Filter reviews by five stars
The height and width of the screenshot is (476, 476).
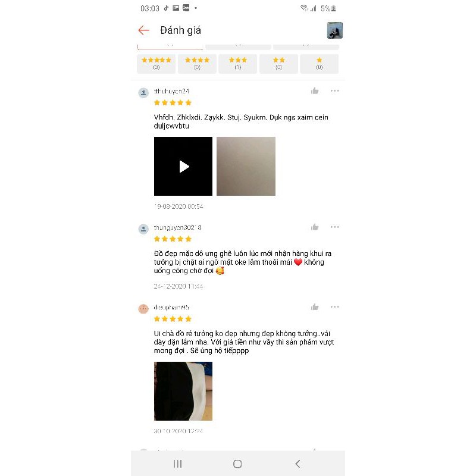point(156,64)
